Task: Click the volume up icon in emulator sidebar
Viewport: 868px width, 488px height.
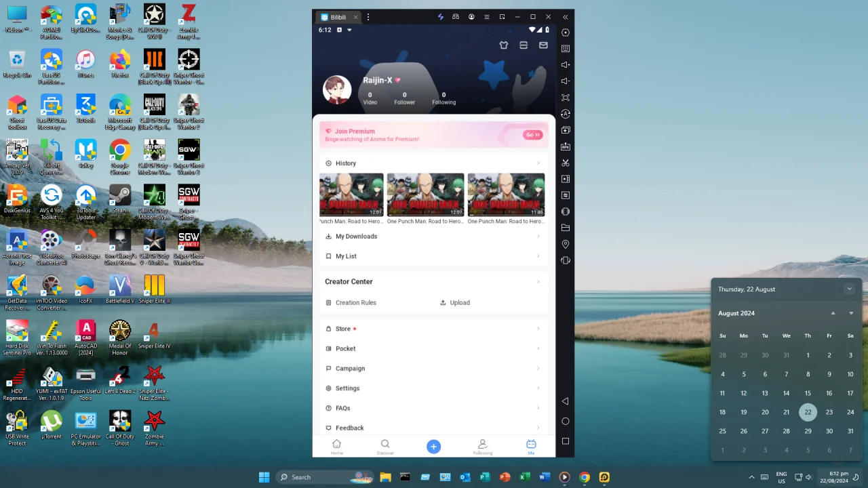Action: (x=566, y=65)
